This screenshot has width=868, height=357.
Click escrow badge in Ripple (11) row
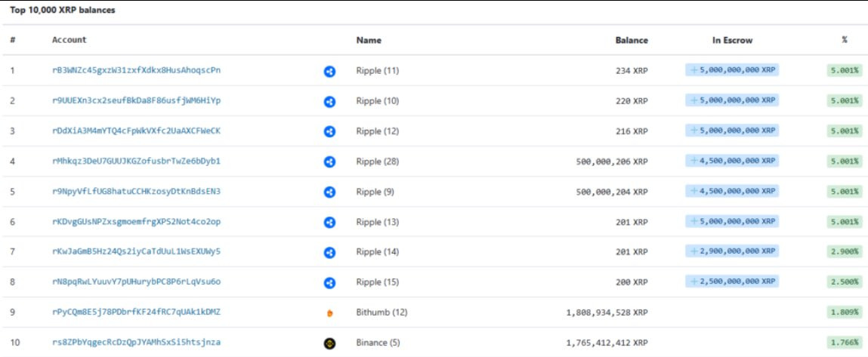[732, 70]
